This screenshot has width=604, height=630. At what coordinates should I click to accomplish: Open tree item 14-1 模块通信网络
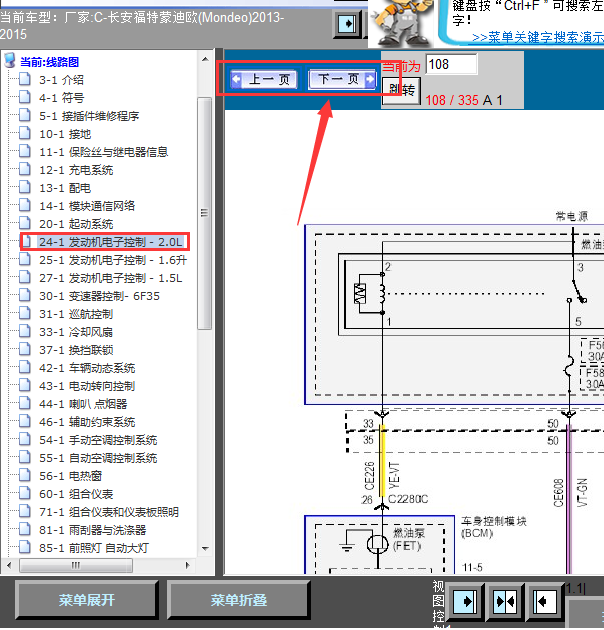coord(87,206)
